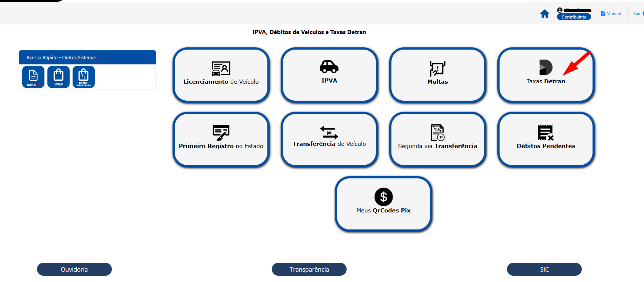644x282 pixels.
Task: Click the Transparência button
Action: point(309,269)
